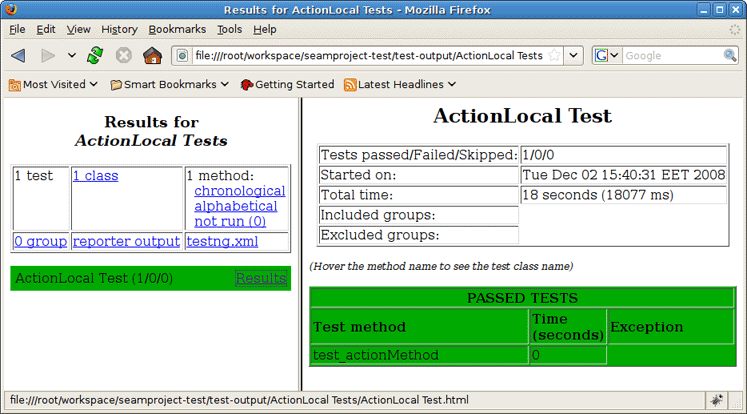Open the Tools menu
Screen dimensions: 747x414
coord(229,30)
